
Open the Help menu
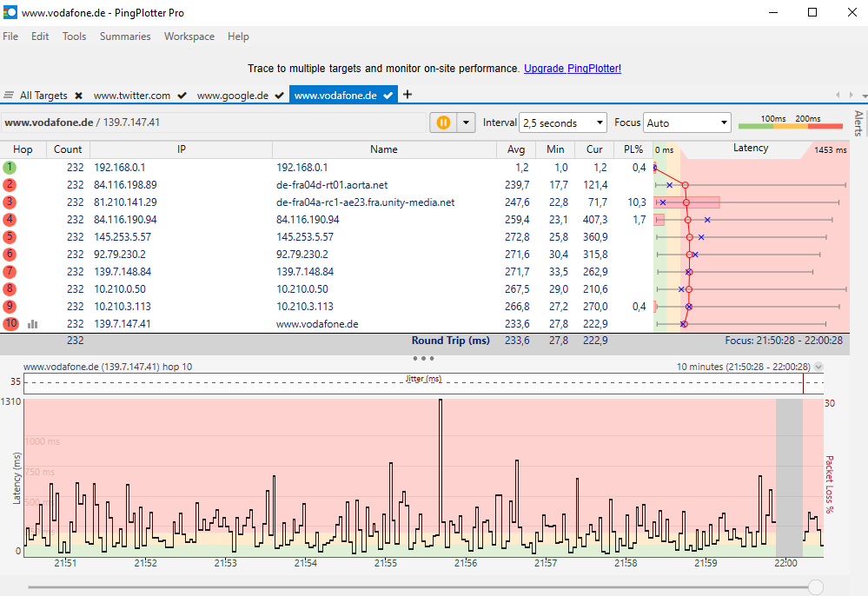238,36
